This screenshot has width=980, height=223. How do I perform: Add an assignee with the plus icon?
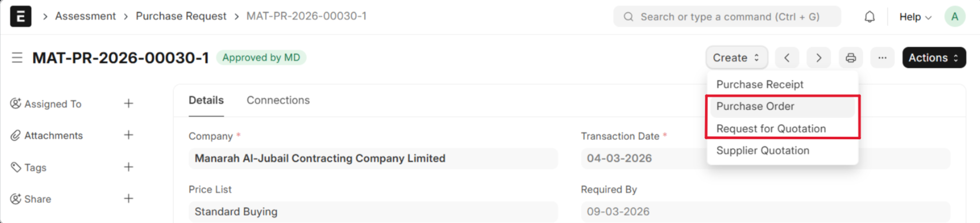[x=128, y=103]
